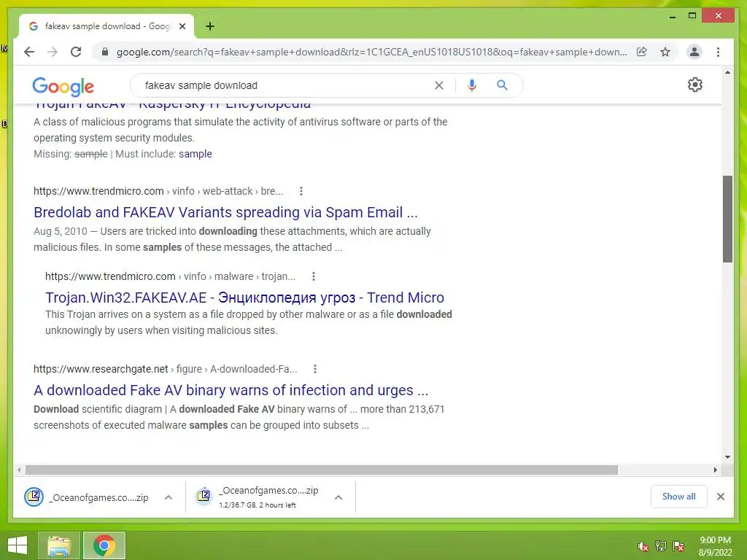Open Bredolab and FAKEAV Variants result
This screenshot has height=560, width=747.
(225, 212)
